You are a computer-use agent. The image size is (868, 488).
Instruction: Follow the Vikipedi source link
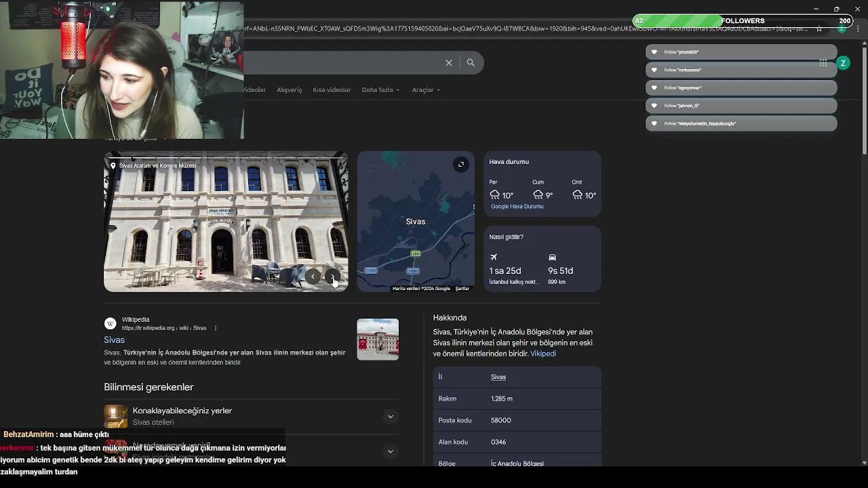[543, 354]
